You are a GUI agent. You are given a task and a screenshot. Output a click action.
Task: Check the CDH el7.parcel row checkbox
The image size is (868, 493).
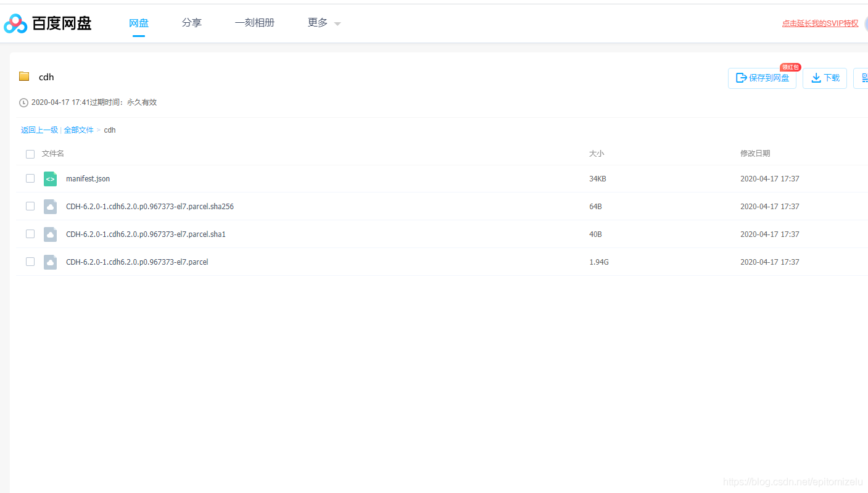pyautogui.click(x=30, y=262)
